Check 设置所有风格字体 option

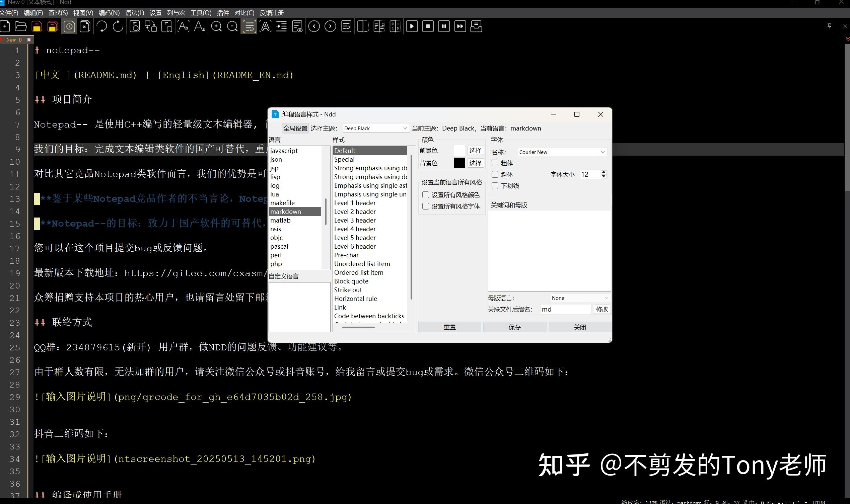pyautogui.click(x=426, y=206)
